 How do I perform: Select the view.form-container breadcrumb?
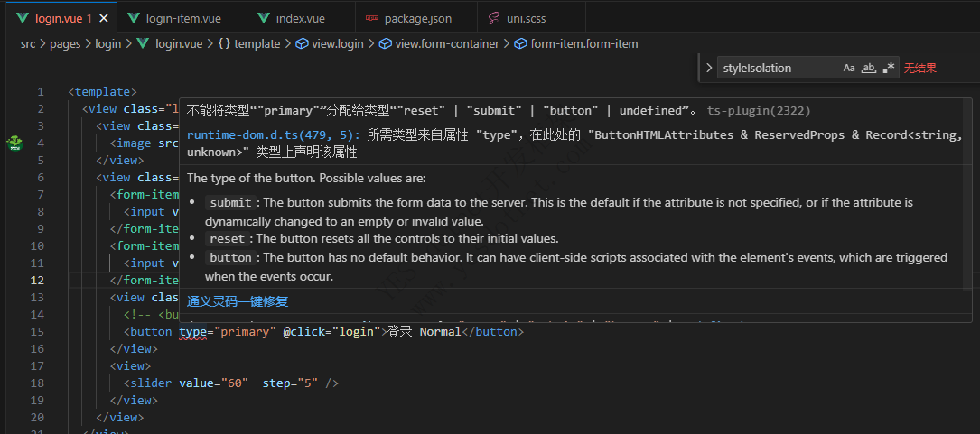coord(446,43)
